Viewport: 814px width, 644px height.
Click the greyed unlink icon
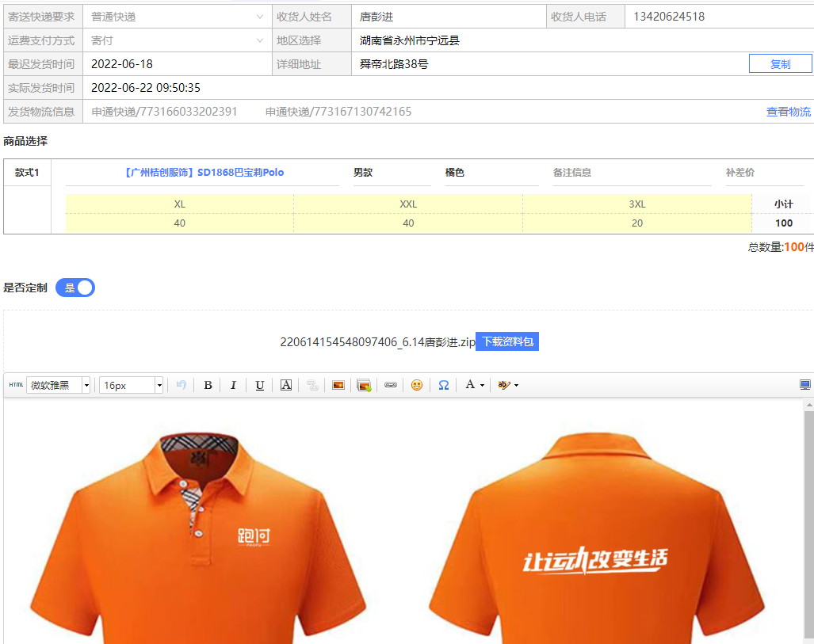[312, 385]
